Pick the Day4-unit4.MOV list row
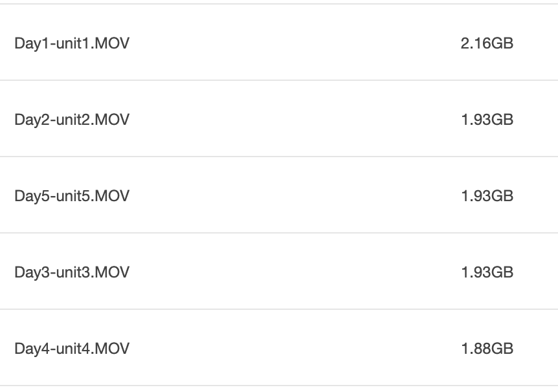This screenshot has height=392, width=558. (x=278, y=349)
